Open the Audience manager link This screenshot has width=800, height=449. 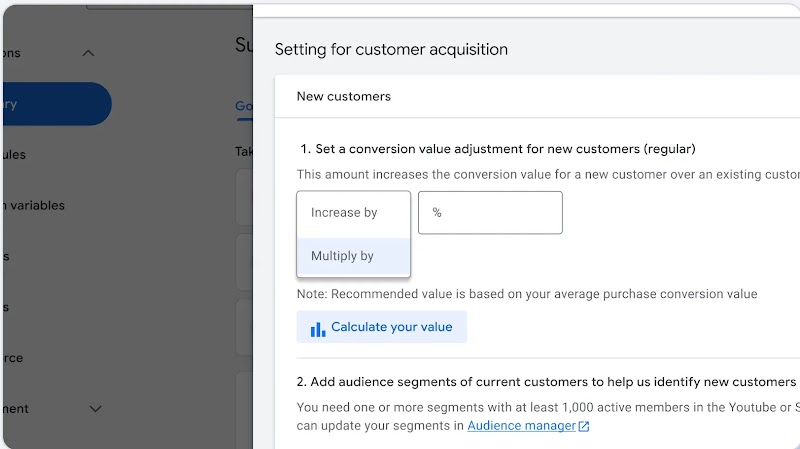tap(521, 426)
